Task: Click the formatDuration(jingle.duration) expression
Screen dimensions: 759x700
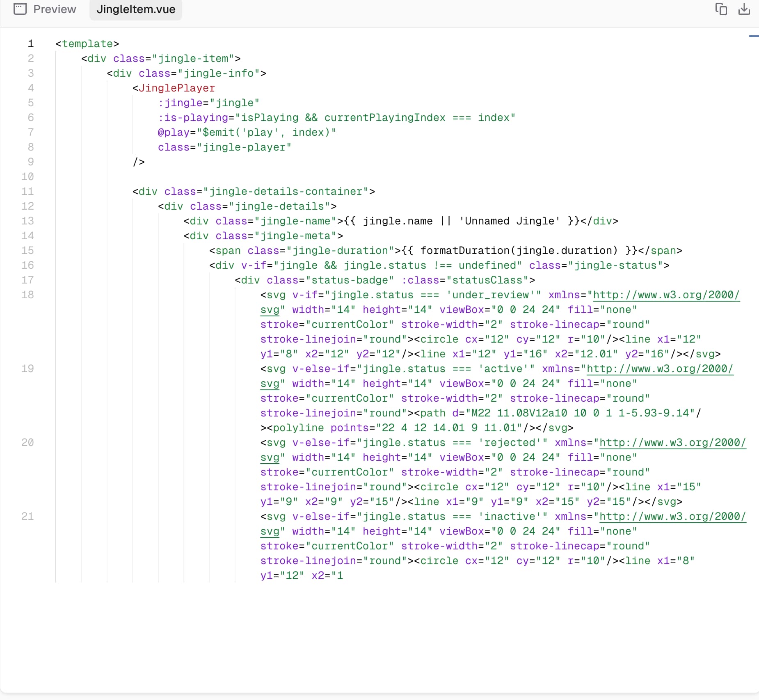Action: 519,251
